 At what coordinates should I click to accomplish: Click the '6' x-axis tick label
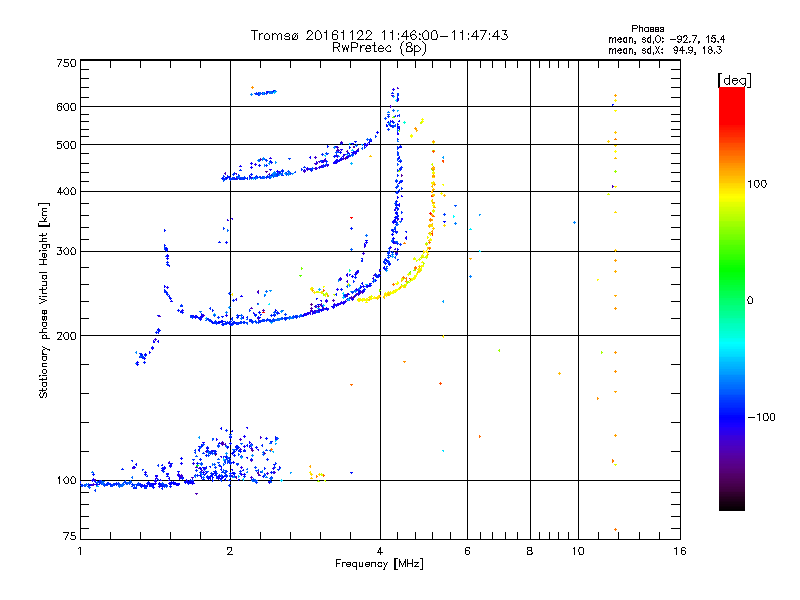coord(467,551)
